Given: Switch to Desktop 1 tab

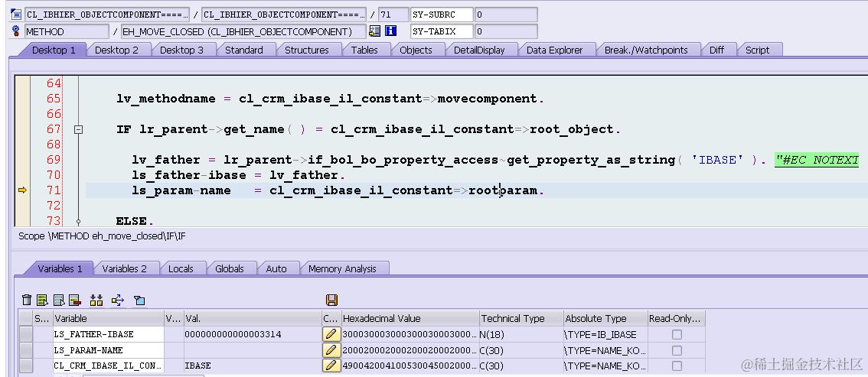Looking at the screenshot, I should [x=54, y=50].
